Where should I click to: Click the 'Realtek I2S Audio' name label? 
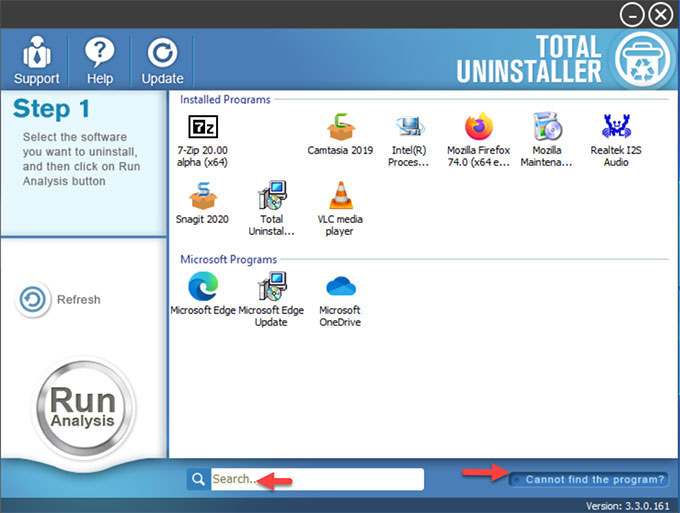pos(616,156)
